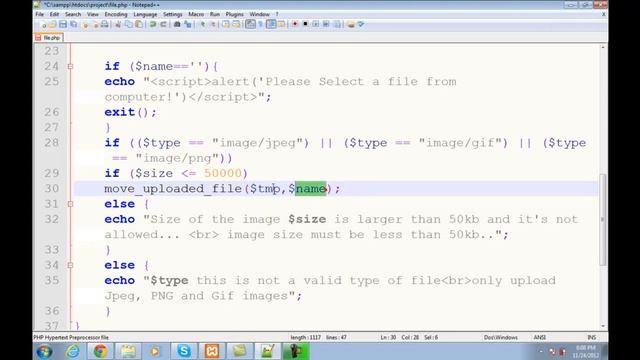Click the highlighted 'name' text on line 30

tap(311, 189)
